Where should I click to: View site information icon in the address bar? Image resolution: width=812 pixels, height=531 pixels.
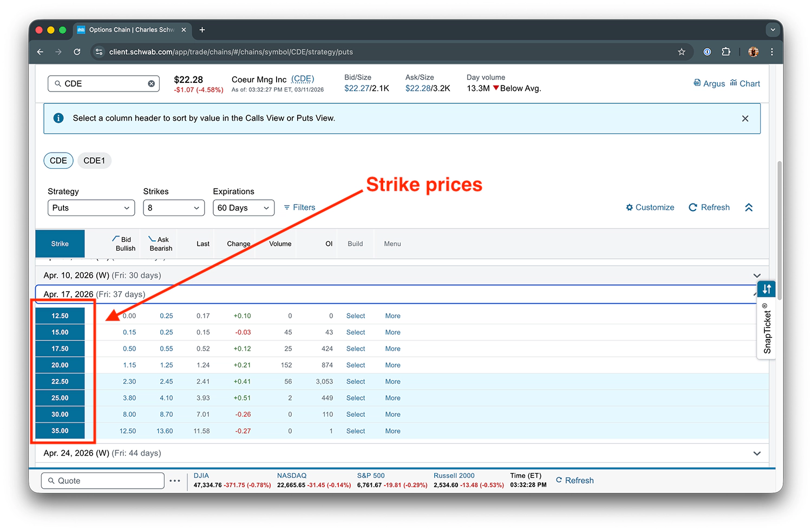99,52
